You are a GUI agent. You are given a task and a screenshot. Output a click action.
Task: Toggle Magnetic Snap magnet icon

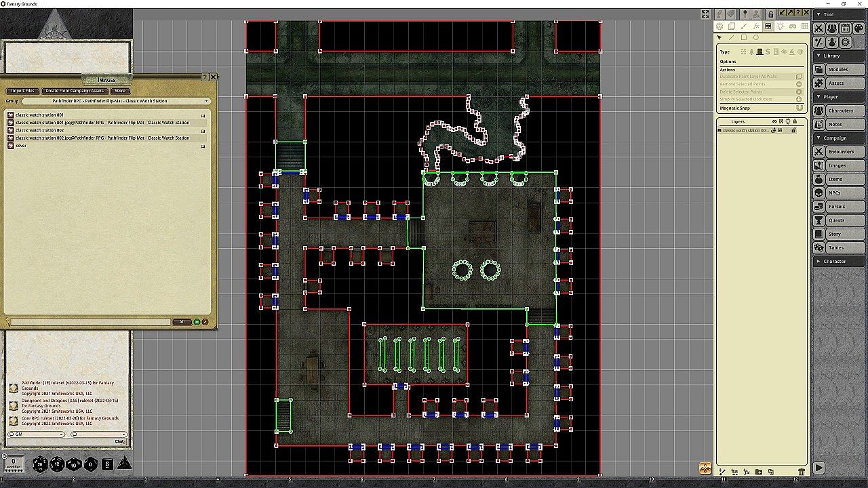[799, 108]
